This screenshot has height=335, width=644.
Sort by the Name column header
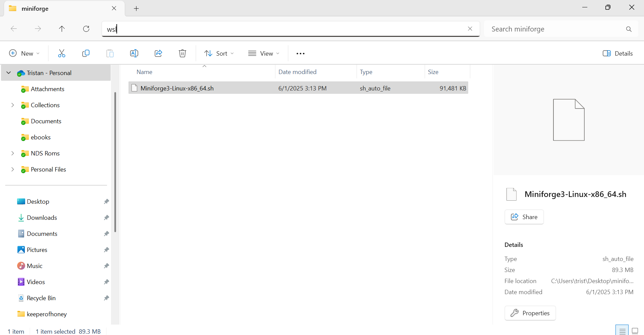tap(202, 72)
